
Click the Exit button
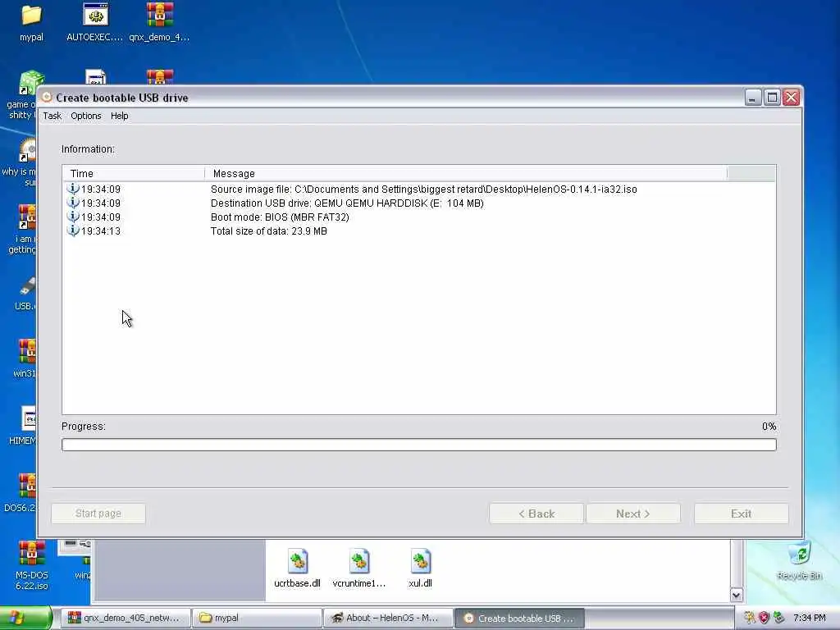point(741,514)
